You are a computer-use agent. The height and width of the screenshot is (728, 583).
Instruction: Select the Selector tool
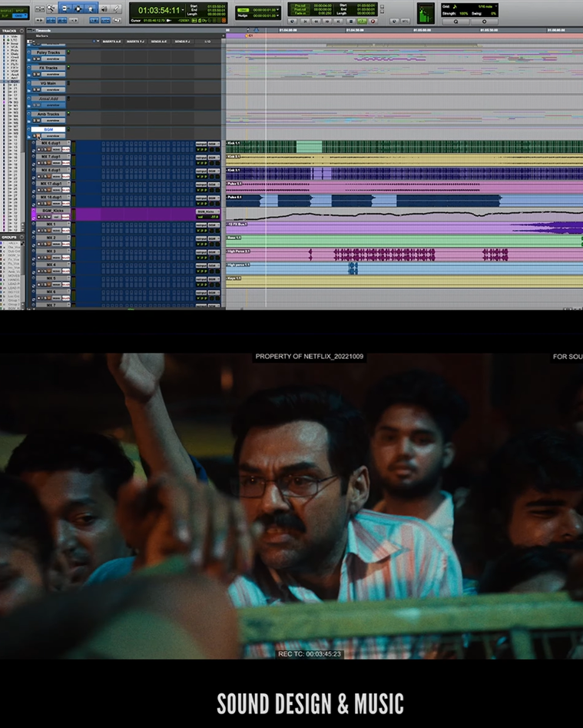click(x=78, y=8)
